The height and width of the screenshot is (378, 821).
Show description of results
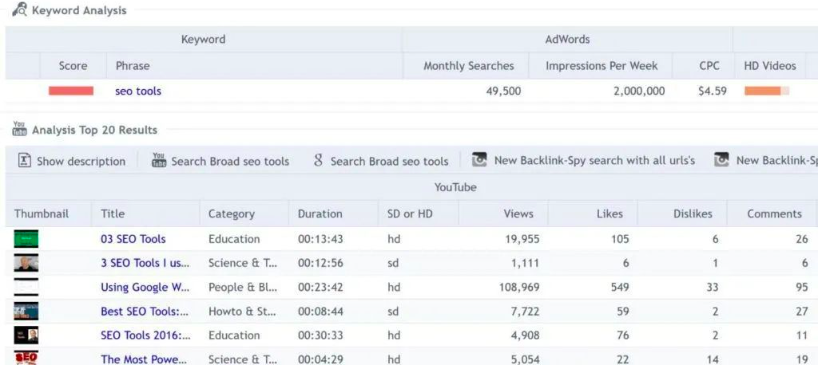[x=81, y=161]
